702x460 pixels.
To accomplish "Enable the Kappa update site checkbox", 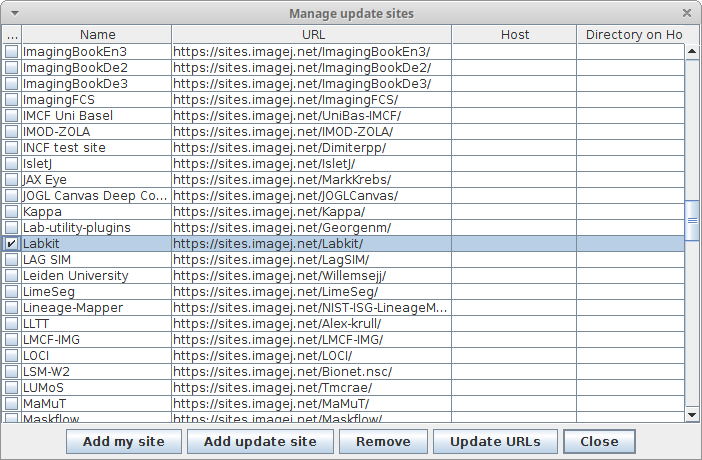I will 11,211.
